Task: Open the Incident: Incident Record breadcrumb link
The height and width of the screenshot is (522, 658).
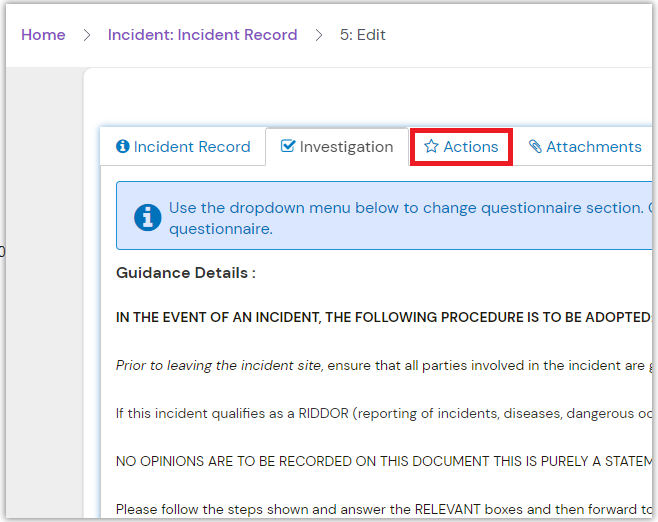Action: point(202,35)
